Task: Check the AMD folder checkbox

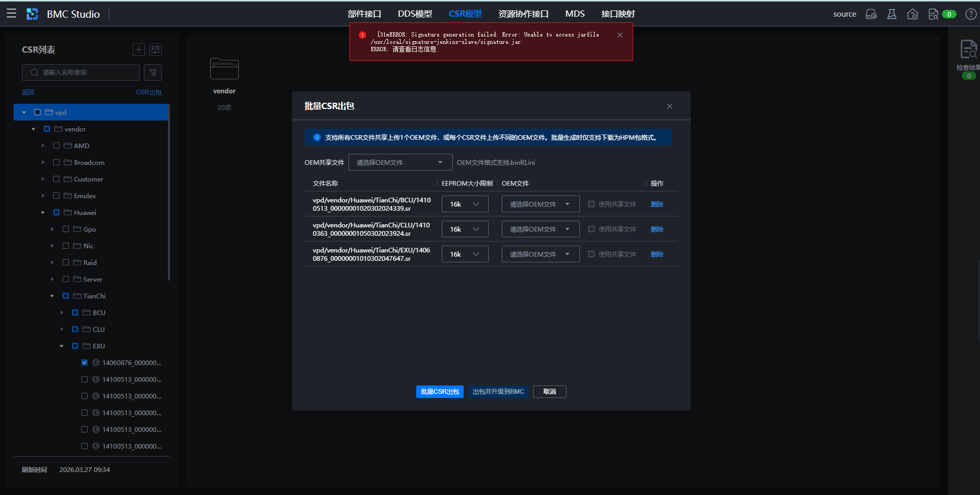Action: click(x=56, y=146)
